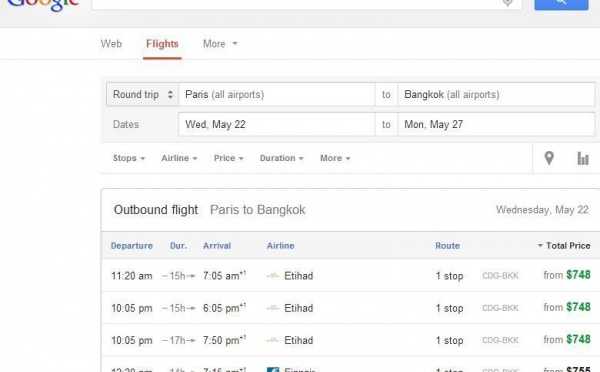This screenshot has height=372, width=600.
Task: Expand the Price filter
Action: [x=228, y=158]
